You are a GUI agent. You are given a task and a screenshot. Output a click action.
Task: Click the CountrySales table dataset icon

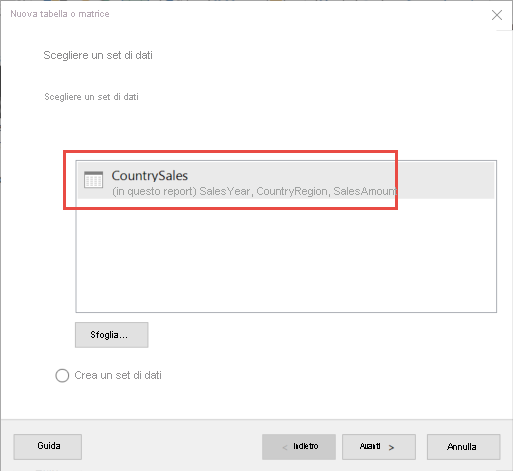93,180
